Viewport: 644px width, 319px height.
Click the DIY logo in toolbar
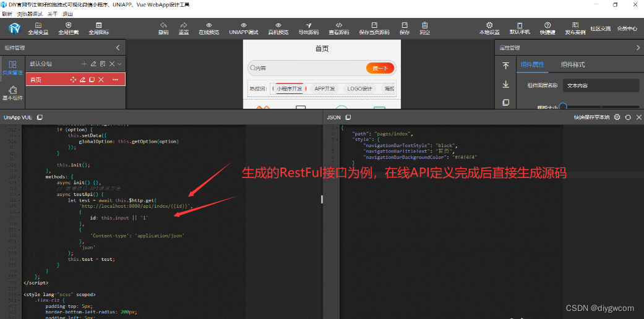click(15, 28)
